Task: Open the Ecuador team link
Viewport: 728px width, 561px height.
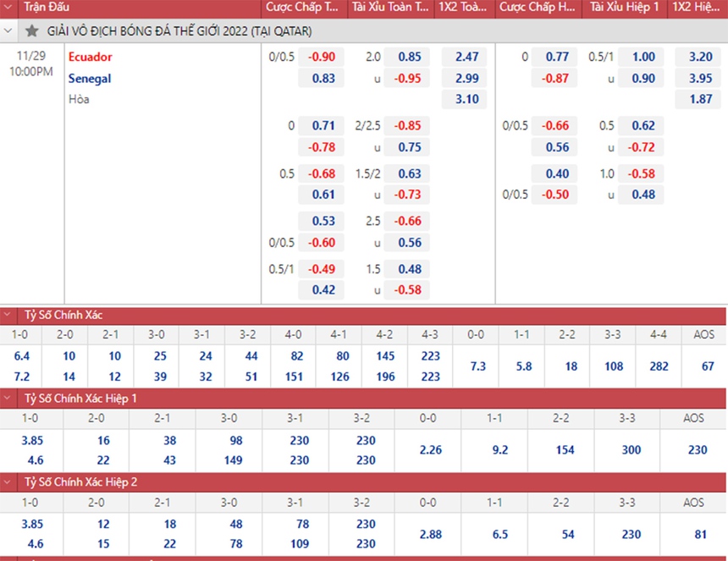Action: click(91, 58)
